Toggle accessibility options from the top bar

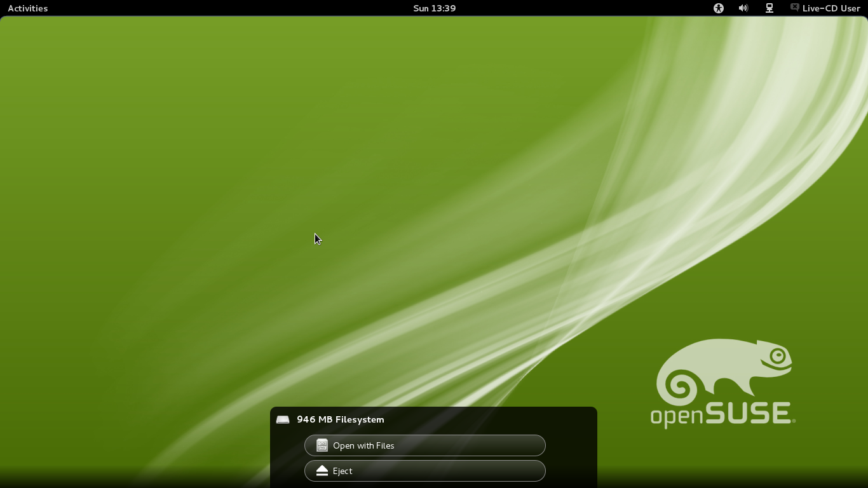pos(718,8)
